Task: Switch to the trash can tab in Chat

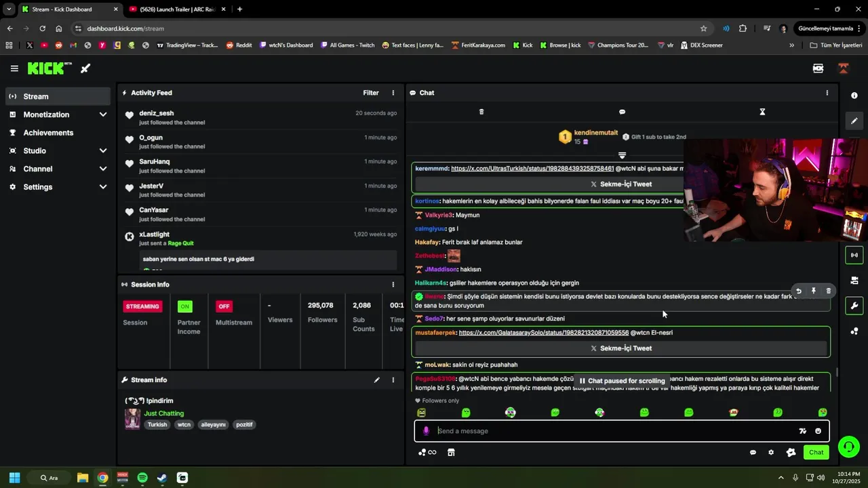Action: coord(481,112)
